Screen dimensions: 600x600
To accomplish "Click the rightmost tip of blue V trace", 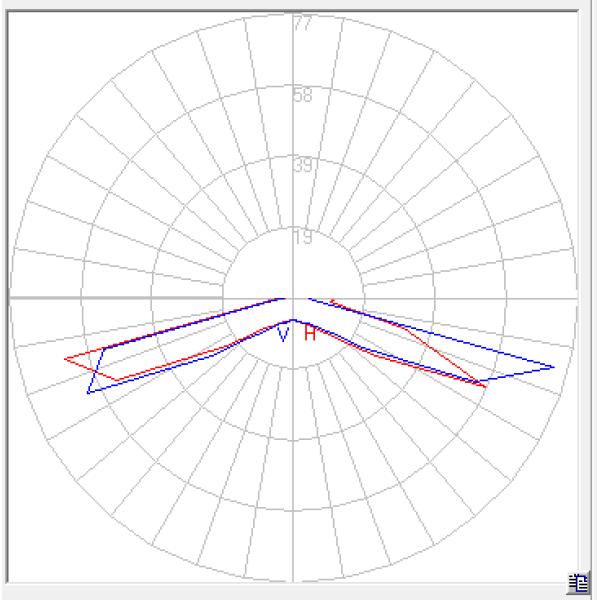I will tap(553, 367).
